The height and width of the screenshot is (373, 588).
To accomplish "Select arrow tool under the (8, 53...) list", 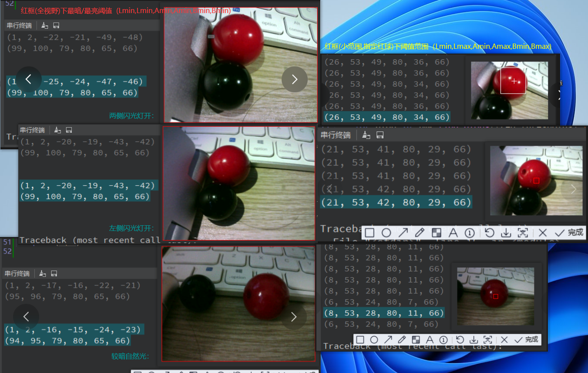I will coord(388,340).
